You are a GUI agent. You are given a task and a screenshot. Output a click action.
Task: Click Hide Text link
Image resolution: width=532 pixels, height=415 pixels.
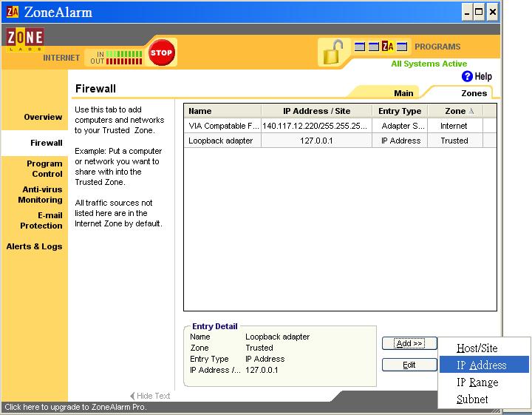pos(154,396)
